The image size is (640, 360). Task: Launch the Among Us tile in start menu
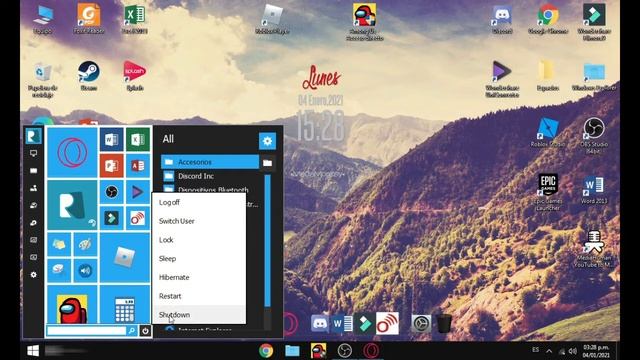click(72, 305)
